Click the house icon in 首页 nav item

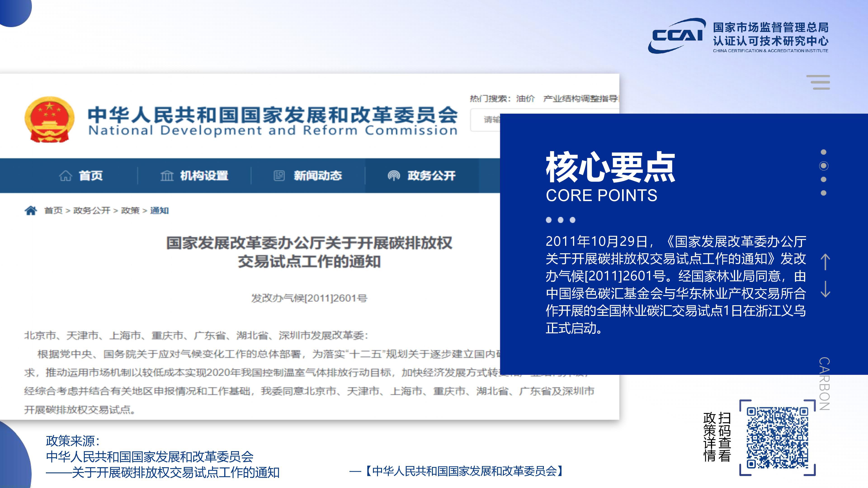[x=65, y=176]
